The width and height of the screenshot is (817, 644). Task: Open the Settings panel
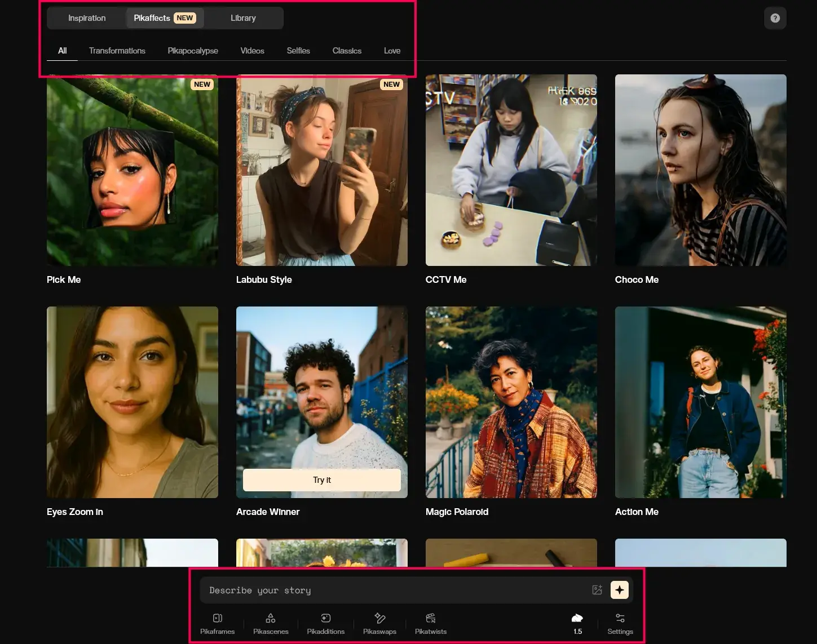coord(620,624)
